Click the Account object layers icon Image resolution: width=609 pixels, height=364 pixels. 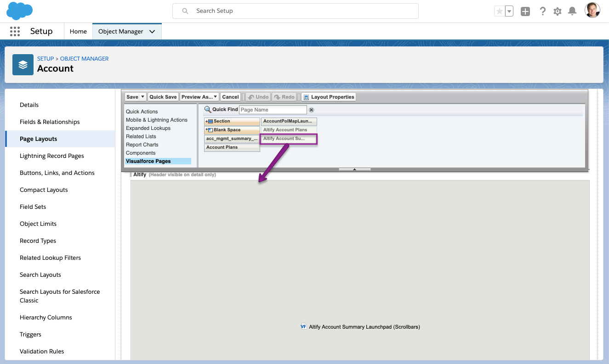coord(23,65)
